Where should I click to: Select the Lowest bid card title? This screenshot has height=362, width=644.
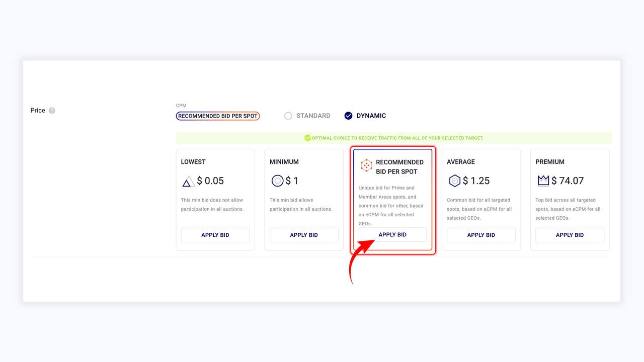(193, 162)
